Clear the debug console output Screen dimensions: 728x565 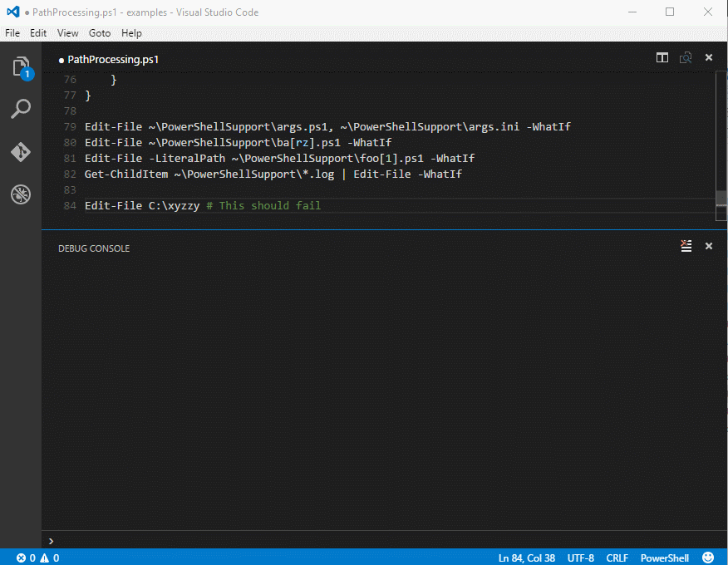pos(686,246)
